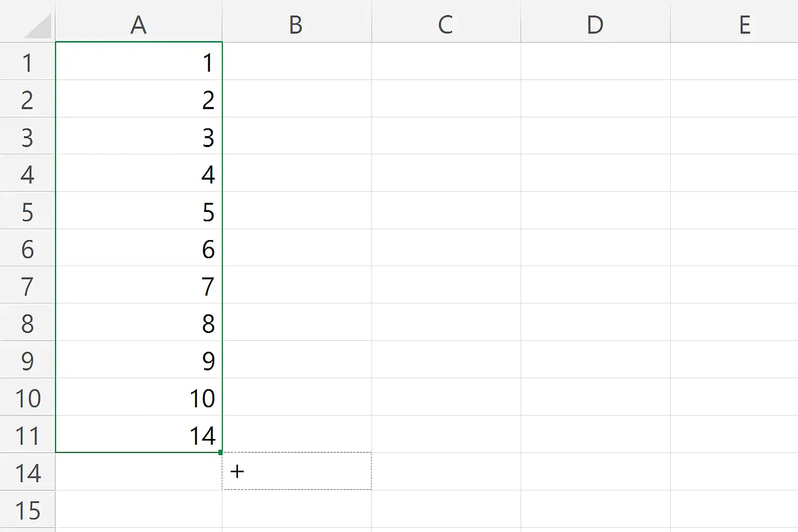Select row 1 header

[x=27, y=62]
